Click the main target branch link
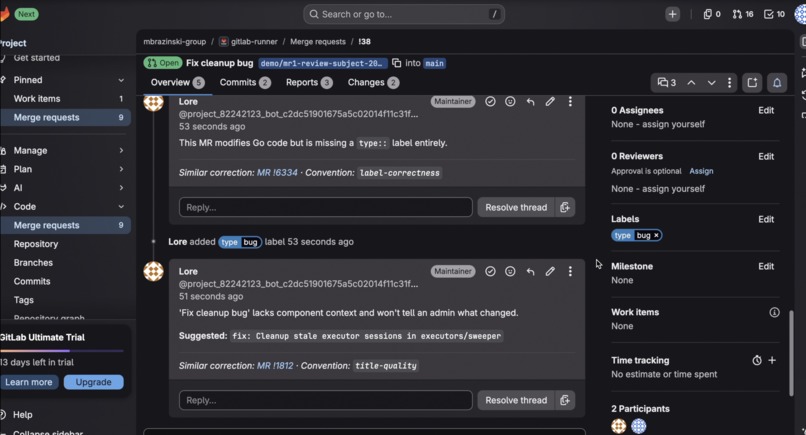The image size is (806, 435). [434, 63]
